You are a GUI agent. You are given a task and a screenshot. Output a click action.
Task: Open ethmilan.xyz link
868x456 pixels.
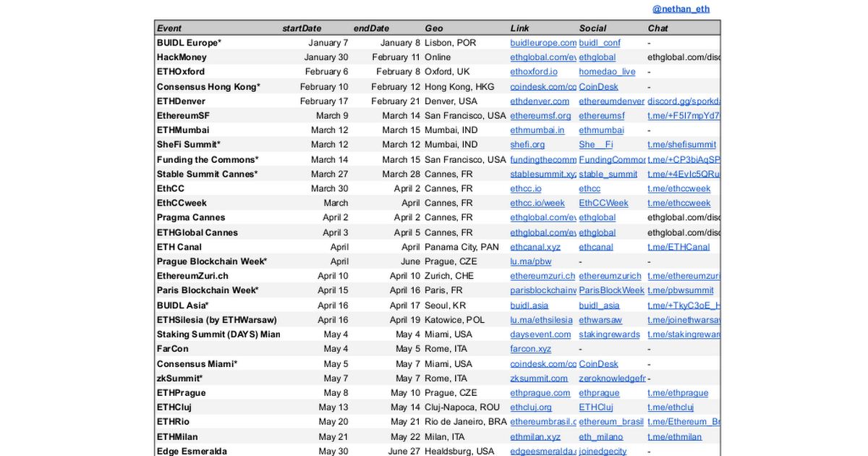click(x=535, y=437)
